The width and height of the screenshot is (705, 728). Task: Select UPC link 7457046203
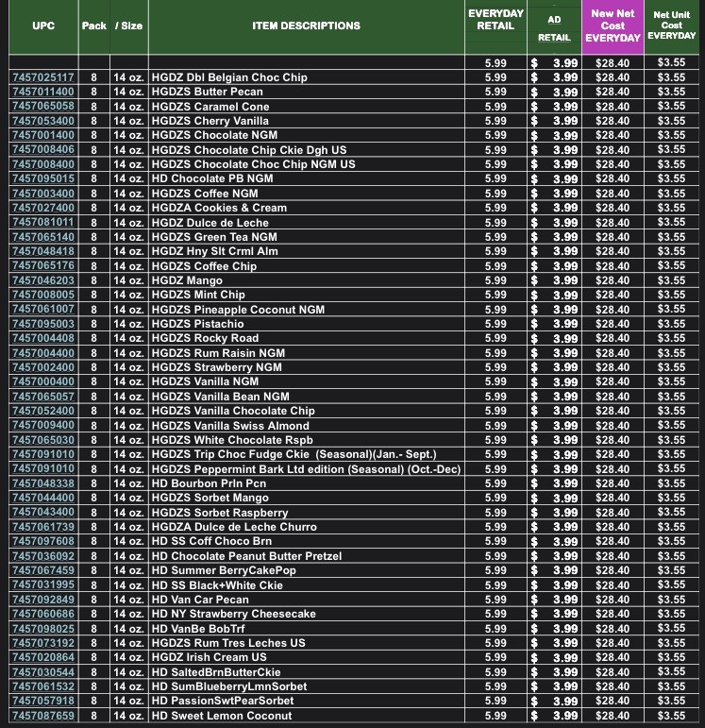pos(42,280)
